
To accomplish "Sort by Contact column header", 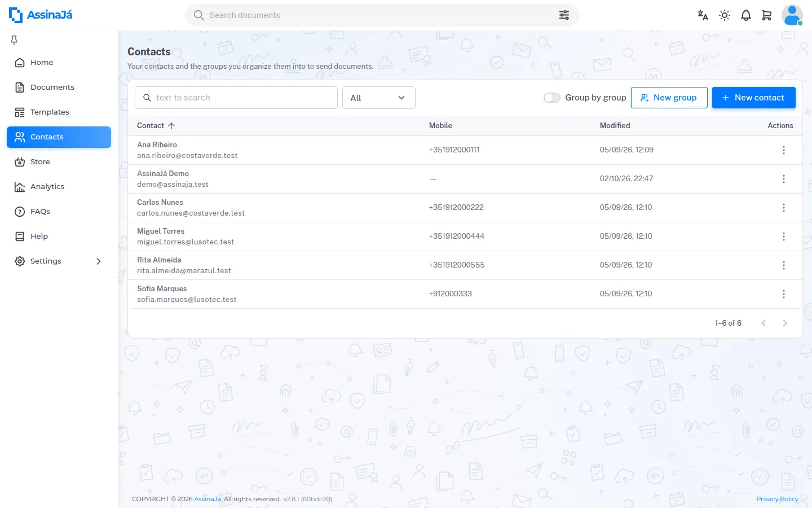I will [x=156, y=126].
